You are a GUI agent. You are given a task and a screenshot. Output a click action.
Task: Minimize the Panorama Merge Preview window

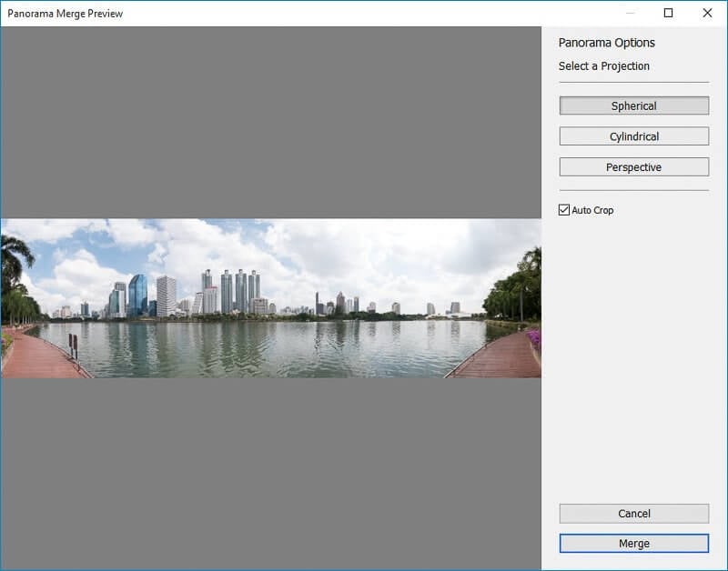point(630,13)
